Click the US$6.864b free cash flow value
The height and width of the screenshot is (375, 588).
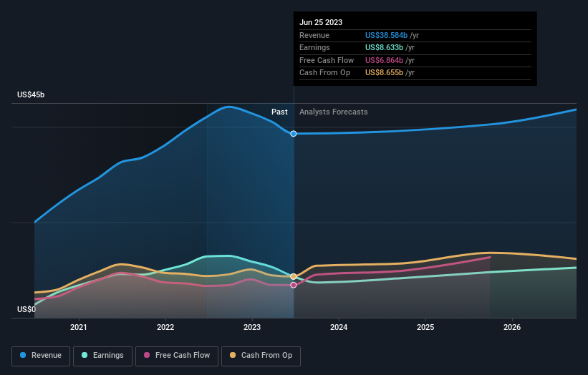pos(384,60)
